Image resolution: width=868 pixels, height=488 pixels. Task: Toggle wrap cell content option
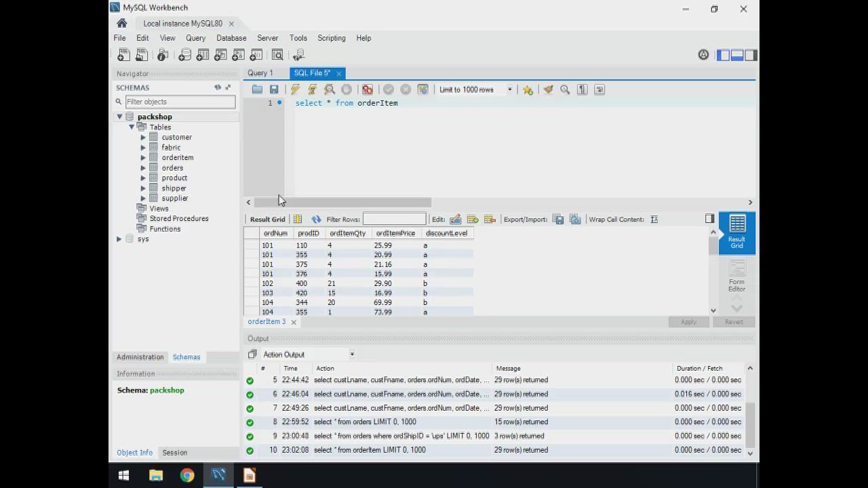654,220
